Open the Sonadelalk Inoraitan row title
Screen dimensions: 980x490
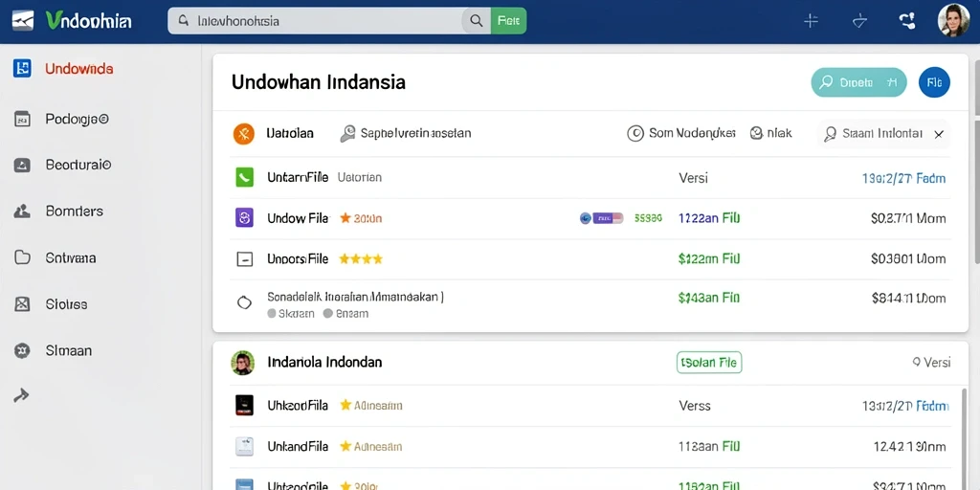pyautogui.click(x=355, y=297)
